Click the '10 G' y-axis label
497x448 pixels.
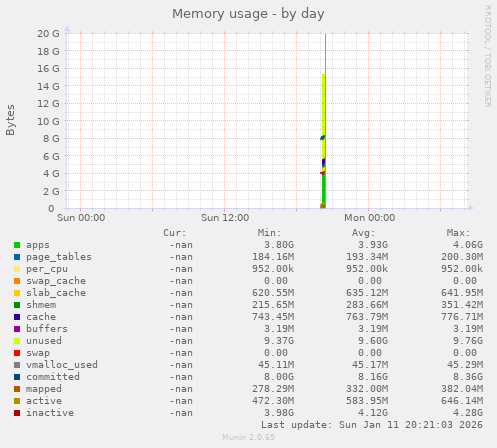pos(48,121)
